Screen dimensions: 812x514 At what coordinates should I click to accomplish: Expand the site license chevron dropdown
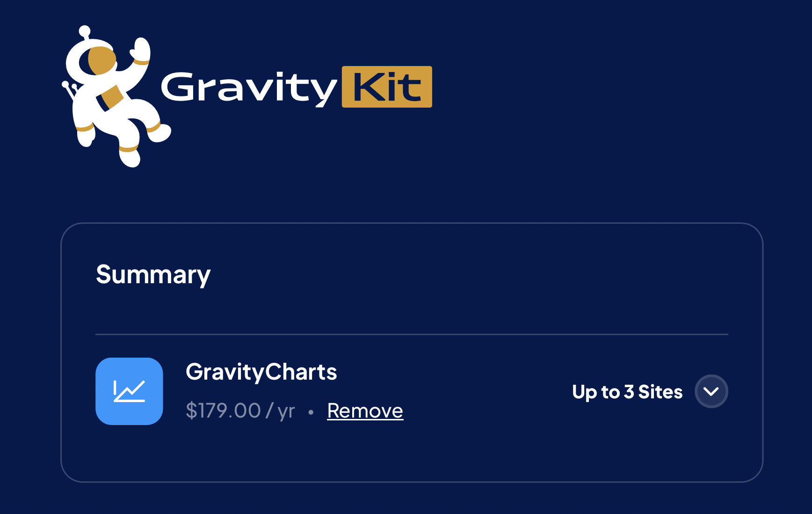click(x=711, y=391)
